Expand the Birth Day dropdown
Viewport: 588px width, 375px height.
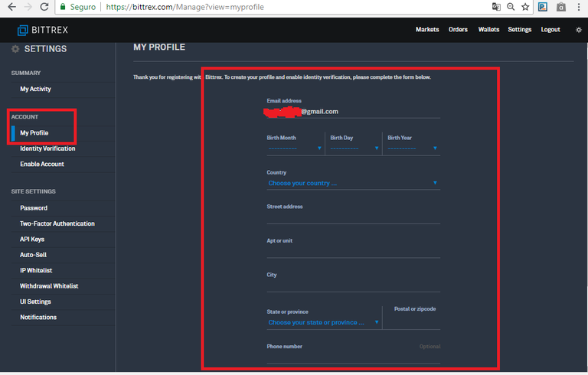point(354,148)
